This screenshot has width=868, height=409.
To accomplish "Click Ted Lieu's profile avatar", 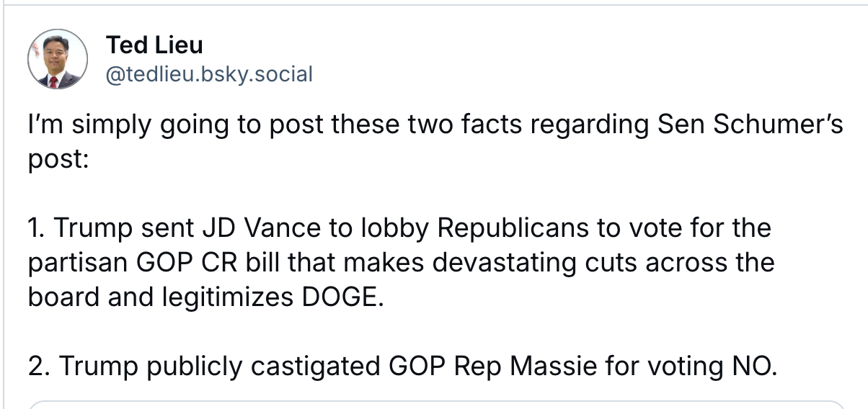I will coord(58,59).
